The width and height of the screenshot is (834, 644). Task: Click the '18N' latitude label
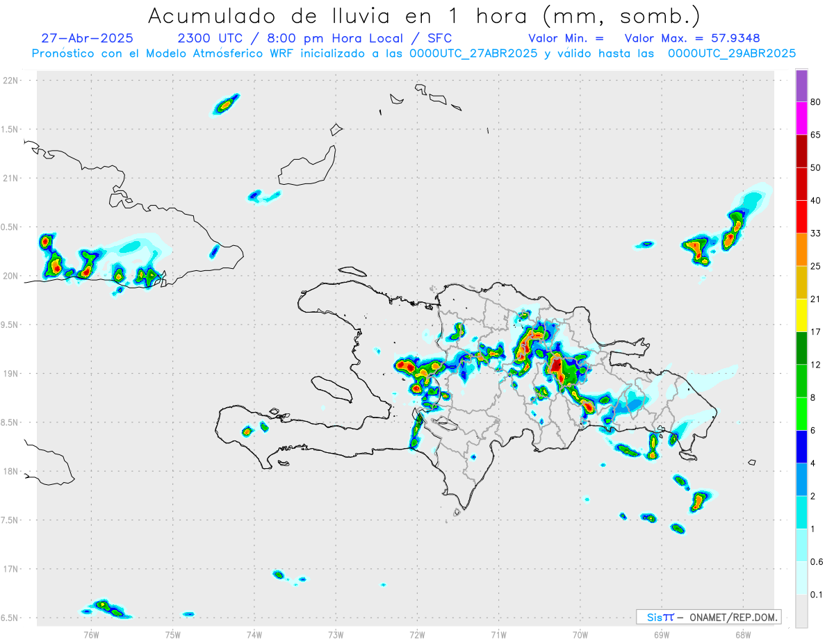[x=11, y=472]
